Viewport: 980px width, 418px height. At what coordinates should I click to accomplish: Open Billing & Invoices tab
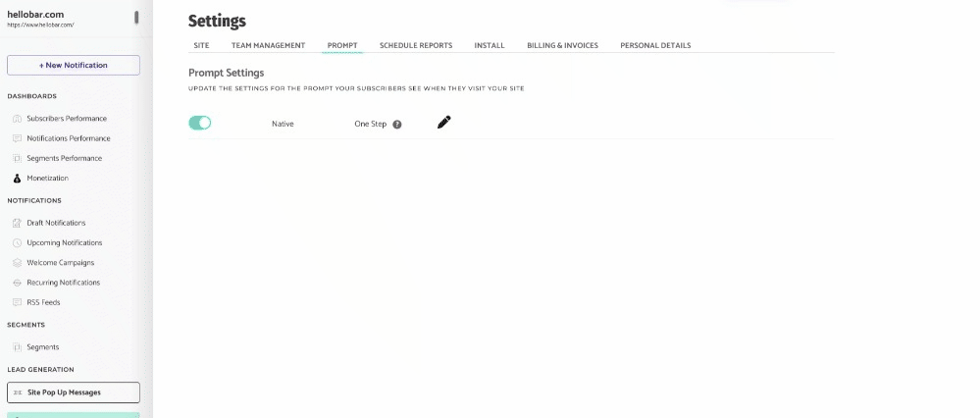(562, 45)
